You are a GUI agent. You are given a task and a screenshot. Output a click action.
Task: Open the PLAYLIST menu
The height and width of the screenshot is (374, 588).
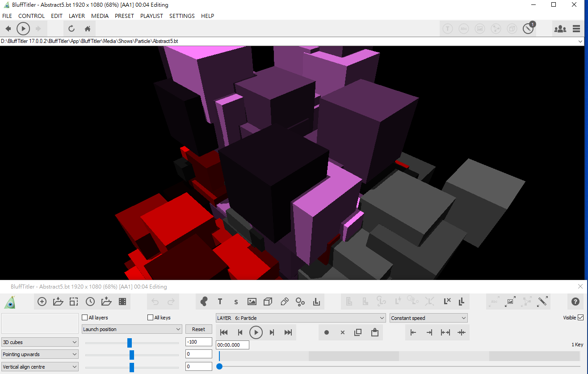(152, 16)
